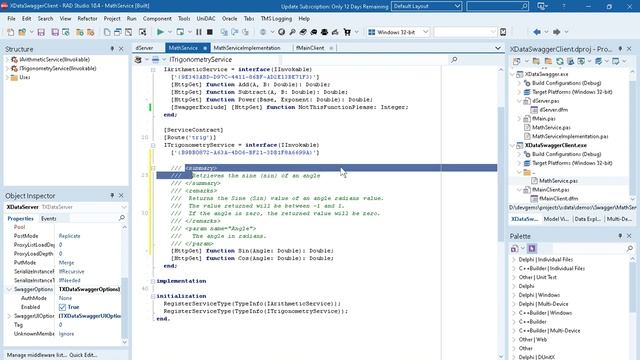Screen dimensions: 640x360
Task: Click the Save file toolbar icon
Action: [x=41, y=32]
